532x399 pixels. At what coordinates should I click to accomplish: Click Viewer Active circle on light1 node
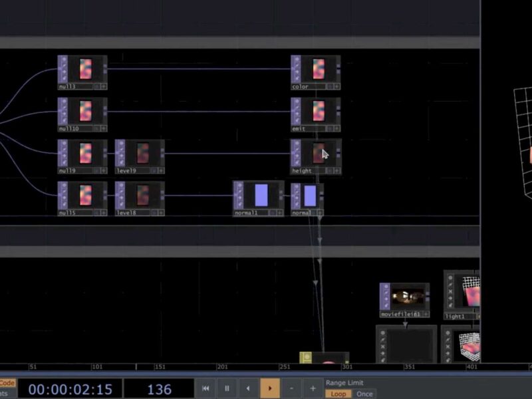(x=450, y=278)
